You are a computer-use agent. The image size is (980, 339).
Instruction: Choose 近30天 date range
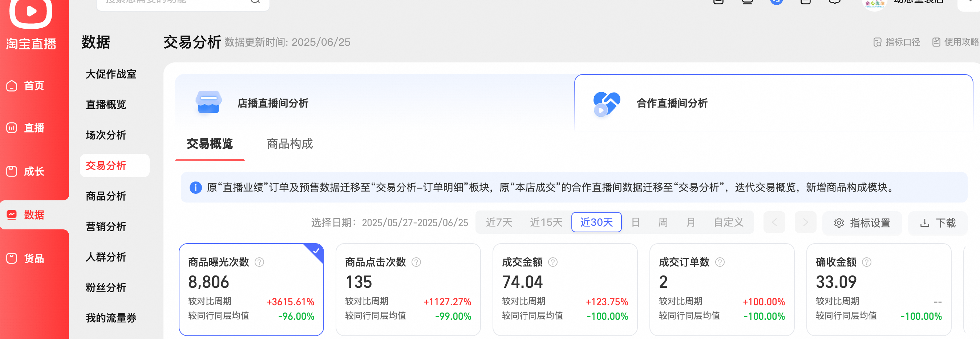[x=596, y=222]
